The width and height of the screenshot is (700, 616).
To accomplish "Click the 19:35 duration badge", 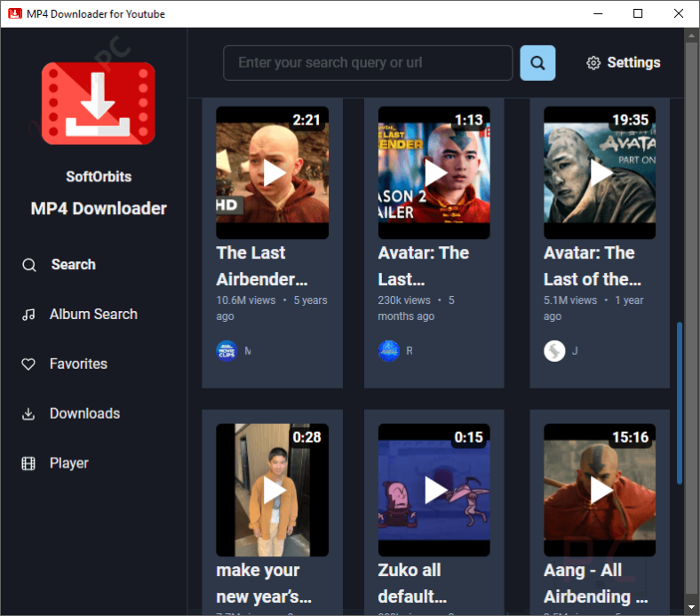I will click(631, 120).
